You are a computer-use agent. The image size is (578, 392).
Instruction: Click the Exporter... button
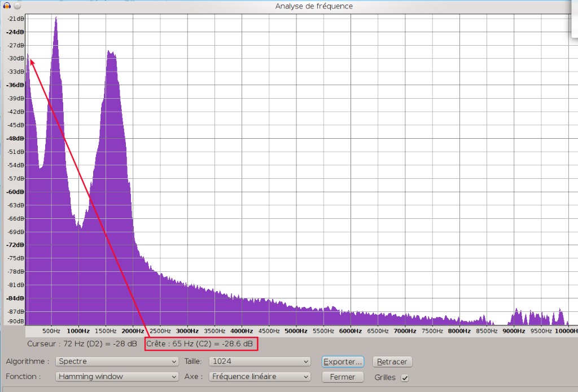[x=343, y=362]
